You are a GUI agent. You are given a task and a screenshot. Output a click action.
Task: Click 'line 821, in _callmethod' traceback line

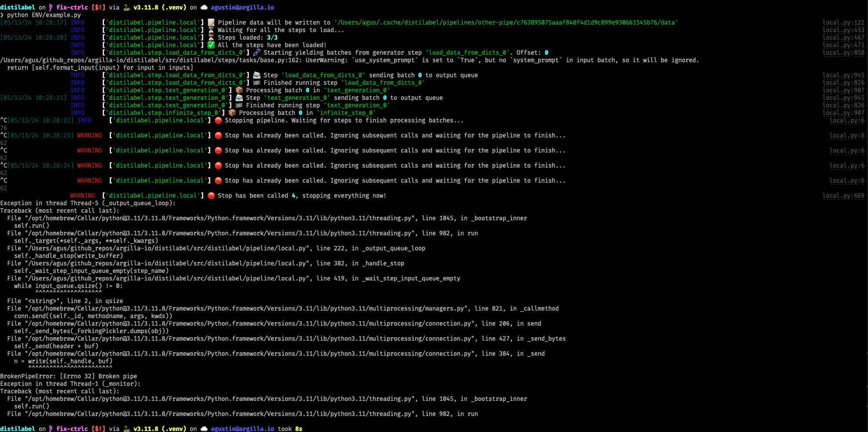(x=283, y=309)
